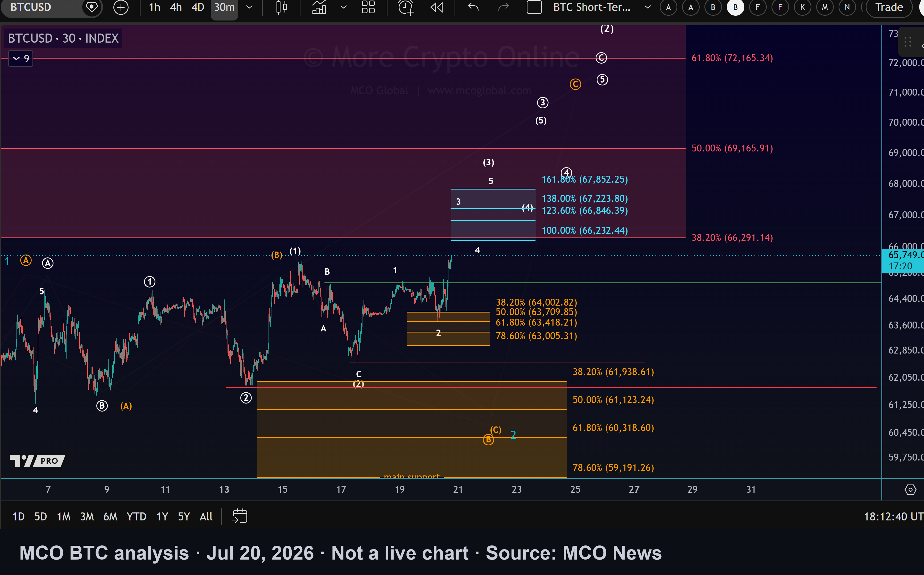Open indicator templates grid icon
Screen dimensions: 924x575
368,7
